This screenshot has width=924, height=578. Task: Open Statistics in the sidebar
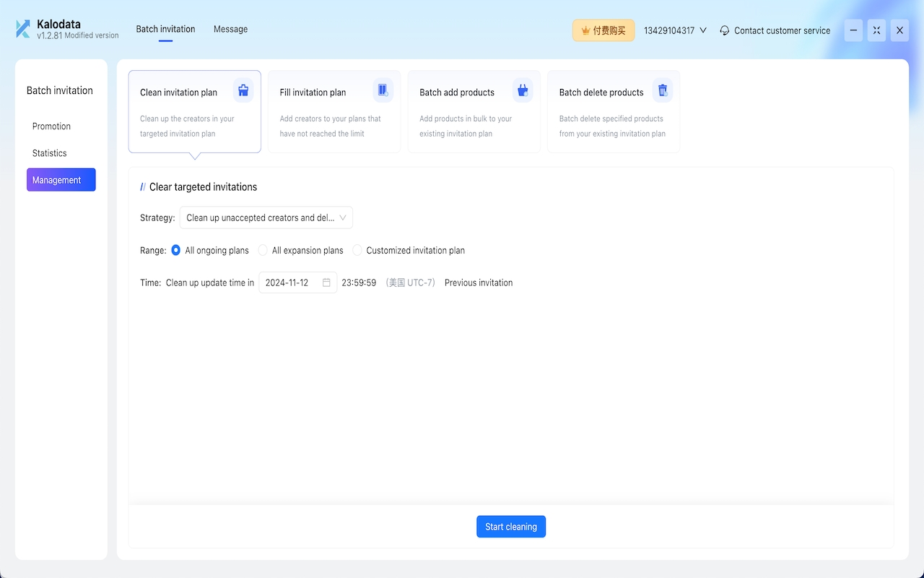49,153
